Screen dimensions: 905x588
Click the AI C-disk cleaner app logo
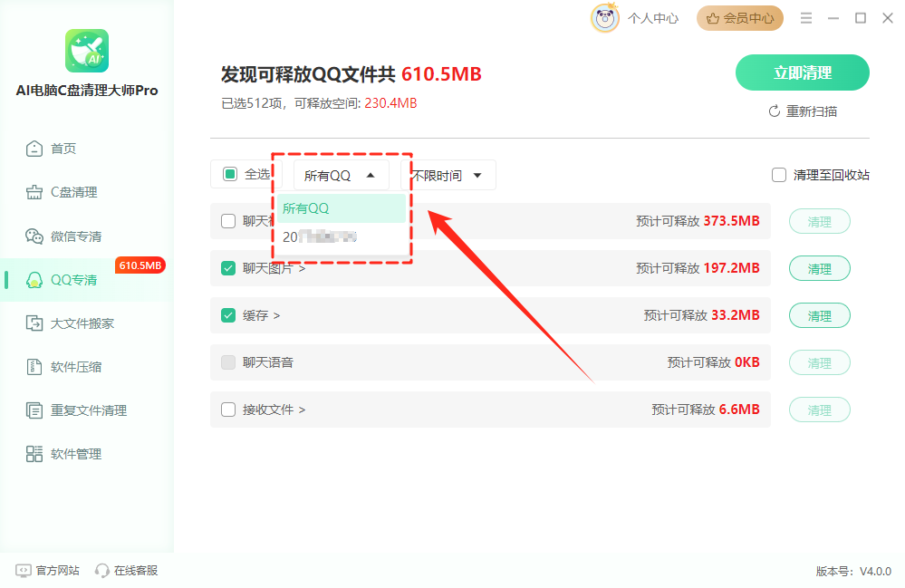tap(87, 51)
